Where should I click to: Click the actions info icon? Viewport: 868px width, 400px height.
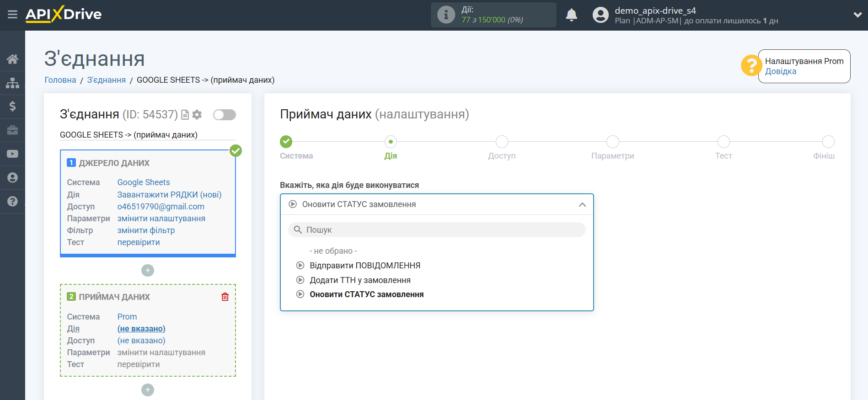[x=446, y=15]
